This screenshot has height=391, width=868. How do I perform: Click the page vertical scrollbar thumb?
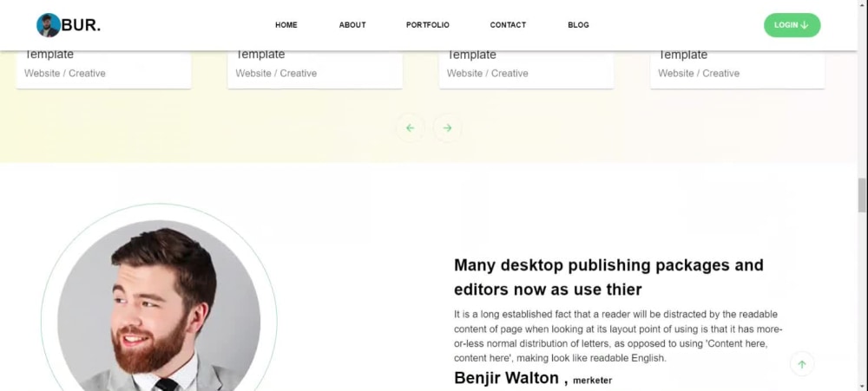click(862, 195)
